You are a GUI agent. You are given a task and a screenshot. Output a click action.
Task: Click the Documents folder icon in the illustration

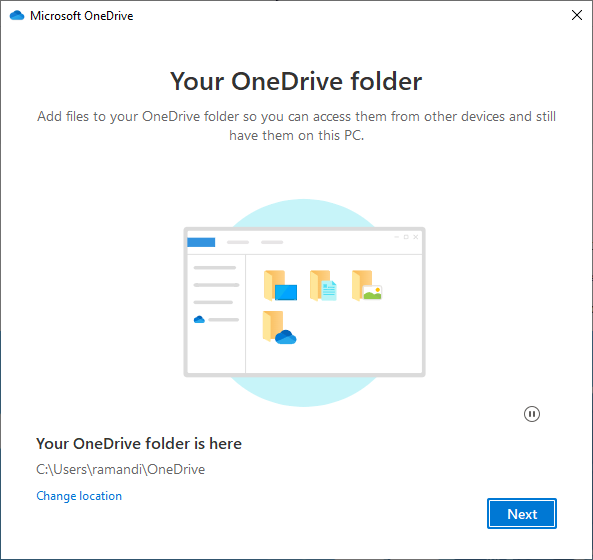click(323, 285)
